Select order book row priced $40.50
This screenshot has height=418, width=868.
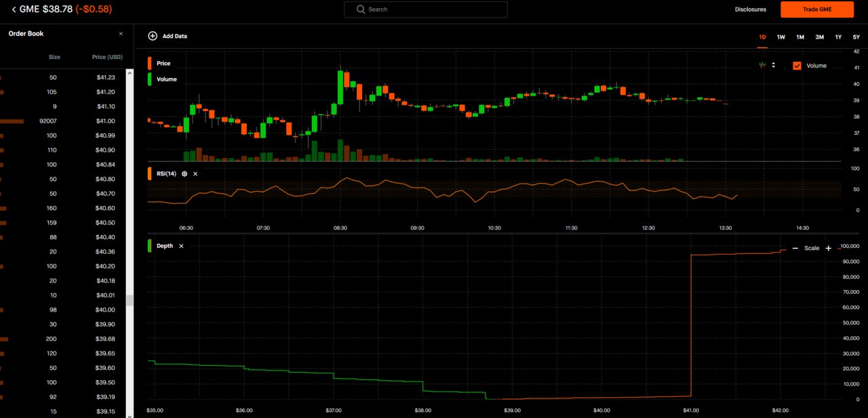63,223
